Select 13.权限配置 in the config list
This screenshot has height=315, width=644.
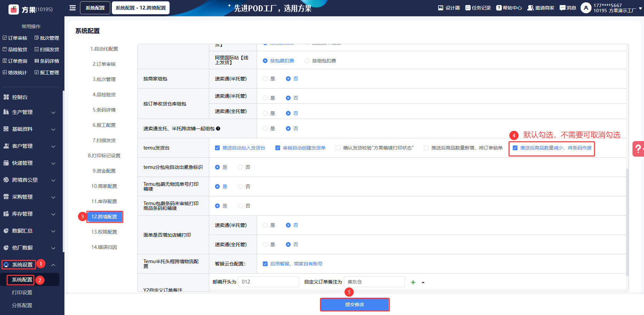(x=104, y=232)
